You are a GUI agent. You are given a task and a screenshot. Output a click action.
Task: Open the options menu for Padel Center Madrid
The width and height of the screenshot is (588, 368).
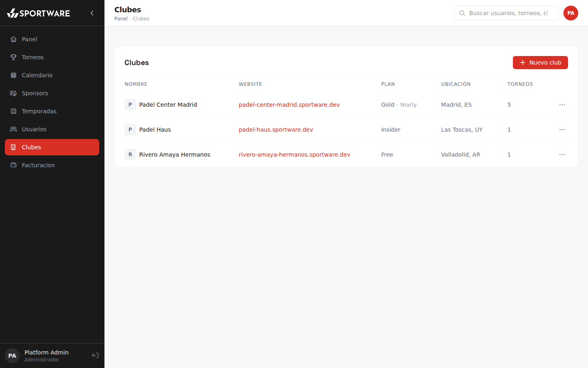click(x=562, y=105)
